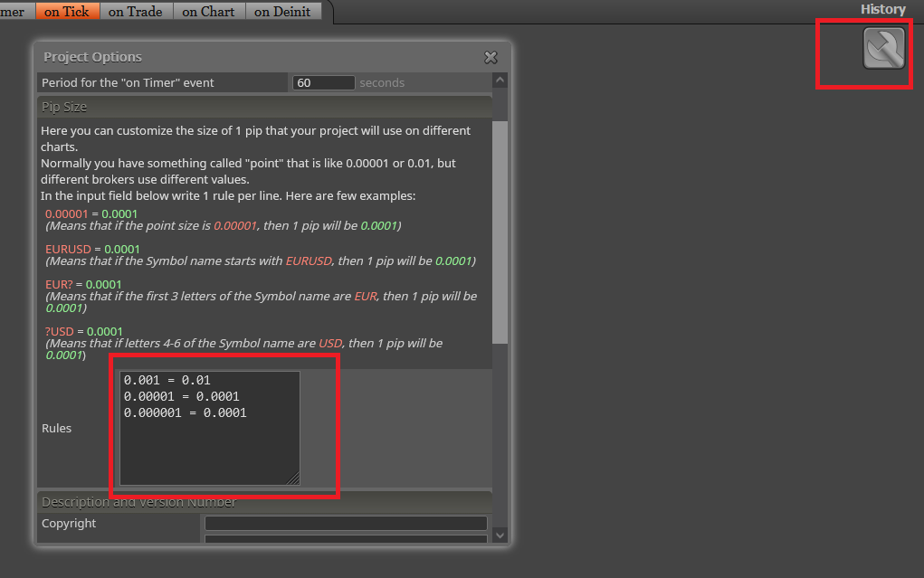Open project options with the wrench icon
Screen dimensions: 924x578
click(884, 48)
